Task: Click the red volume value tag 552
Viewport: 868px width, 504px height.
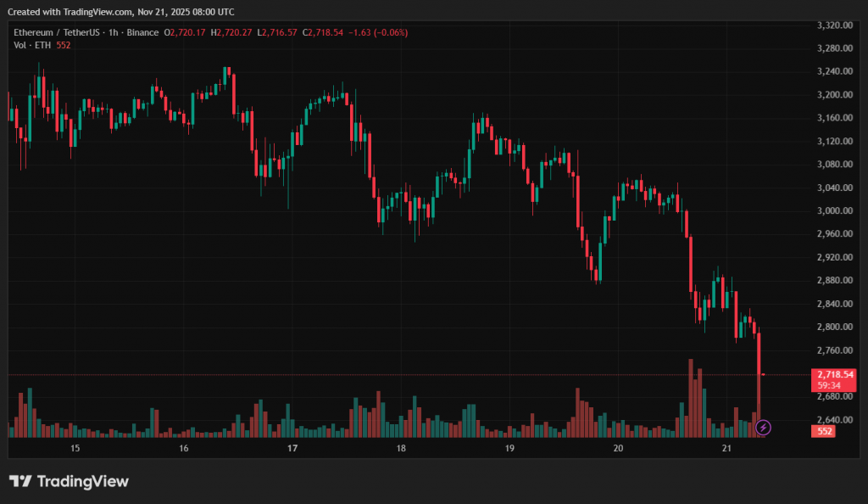Action: (821, 431)
